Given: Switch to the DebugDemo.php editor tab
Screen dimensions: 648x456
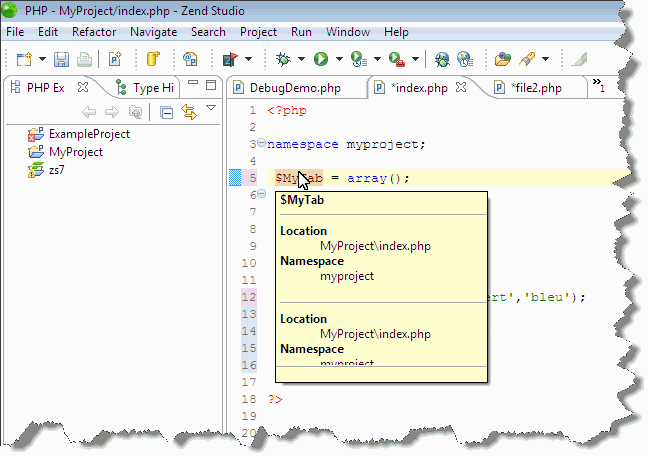Looking at the screenshot, I should (x=294, y=88).
